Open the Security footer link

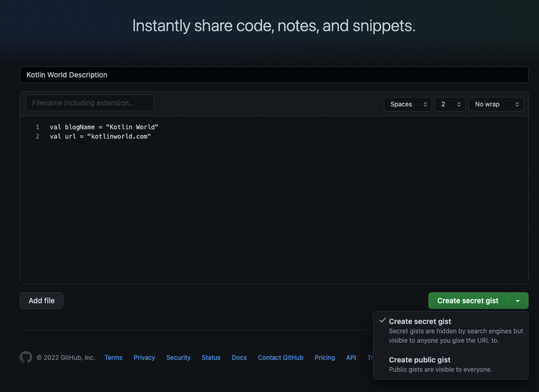pos(179,358)
